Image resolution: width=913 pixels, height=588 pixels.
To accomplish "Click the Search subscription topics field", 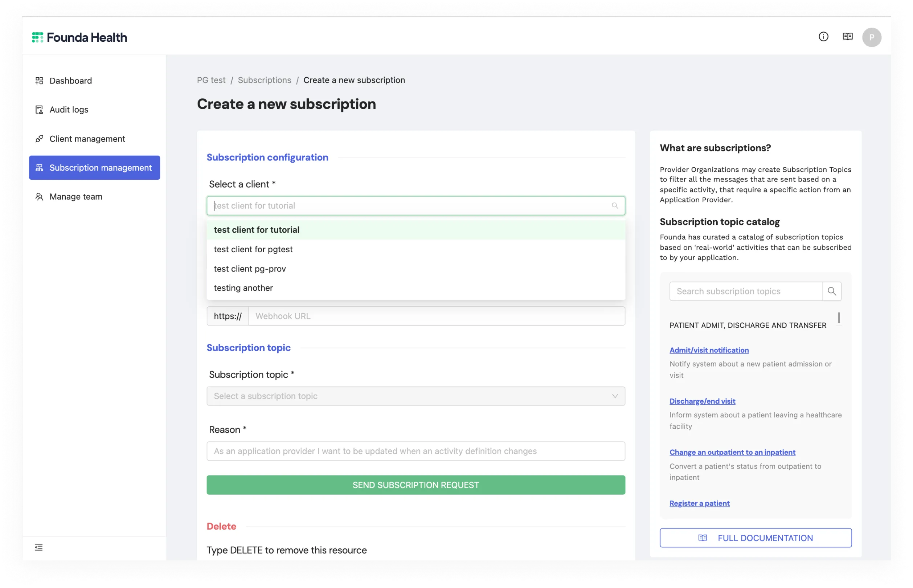I will click(x=745, y=291).
